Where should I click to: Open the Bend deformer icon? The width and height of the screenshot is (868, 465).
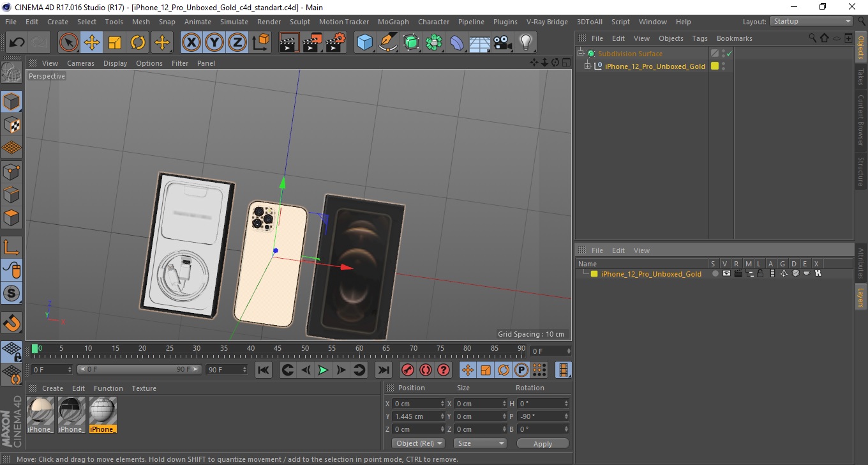(457, 43)
